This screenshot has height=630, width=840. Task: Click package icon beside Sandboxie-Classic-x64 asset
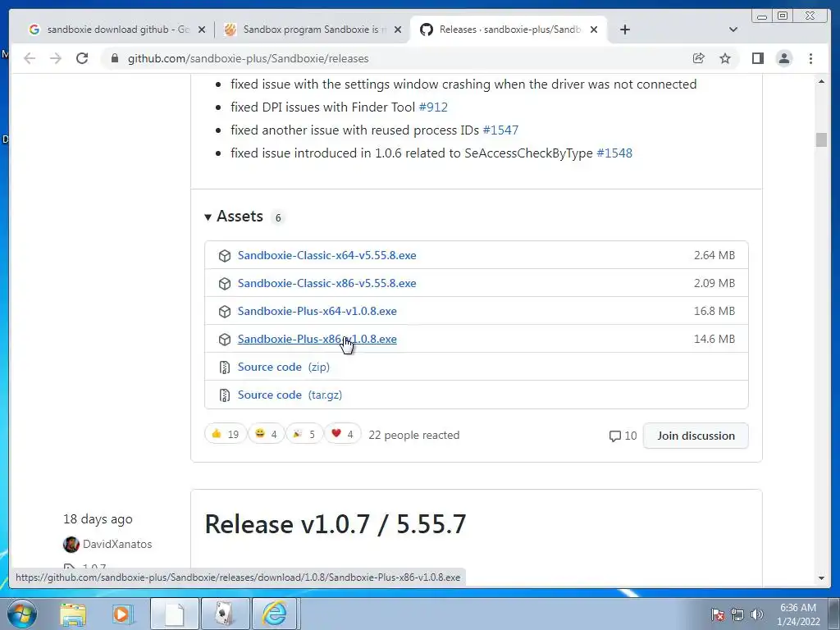coord(225,256)
